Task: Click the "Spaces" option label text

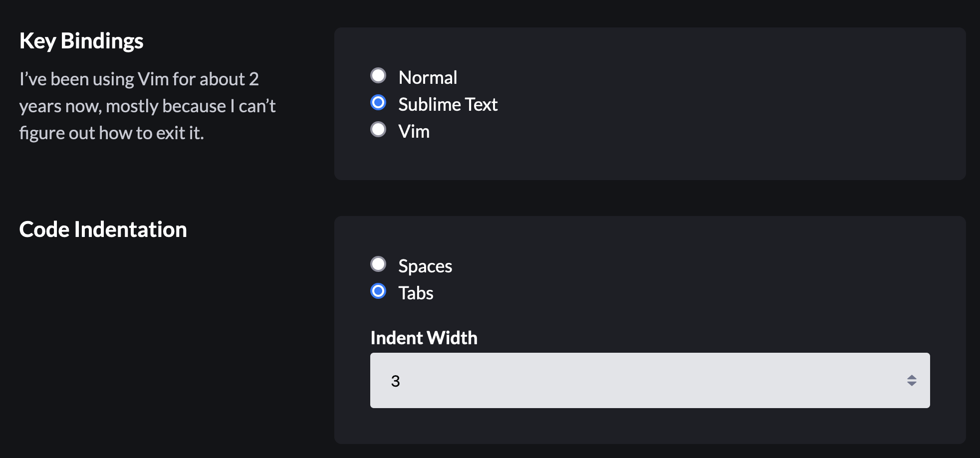Action: tap(425, 266)
